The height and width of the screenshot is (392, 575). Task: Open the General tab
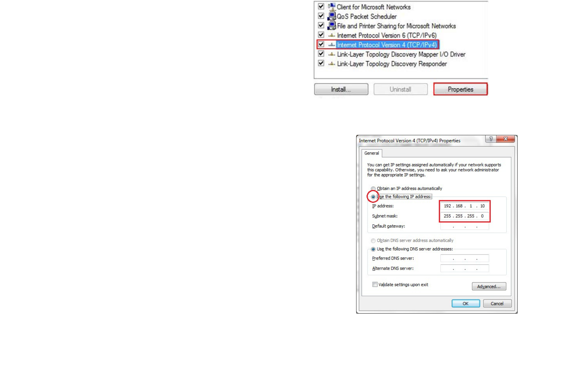pos(371,153)
